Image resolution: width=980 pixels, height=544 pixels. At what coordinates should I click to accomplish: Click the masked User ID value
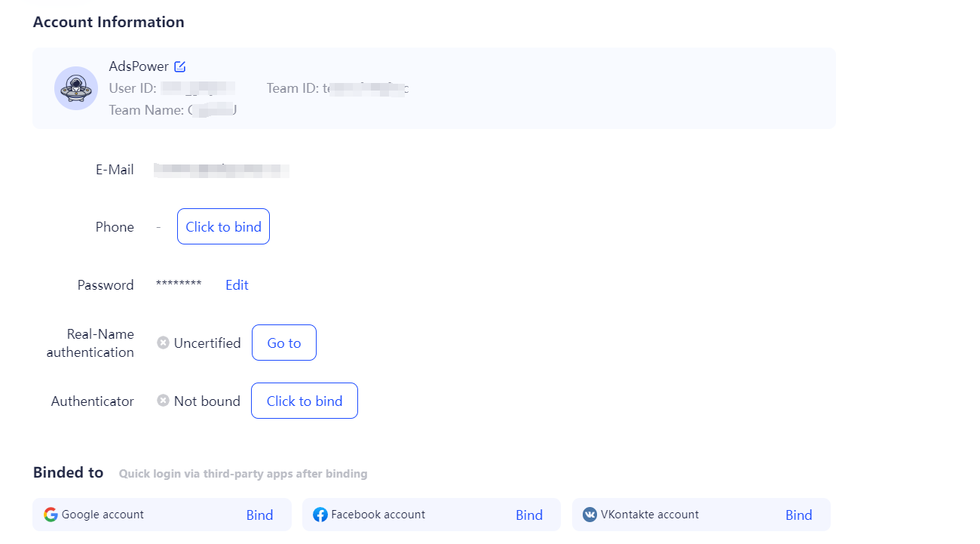coord(198,88)
